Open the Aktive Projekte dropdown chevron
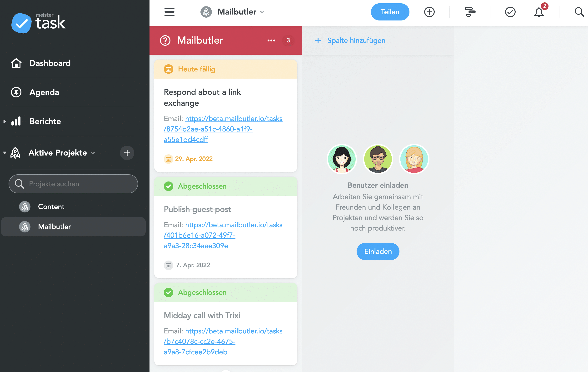The image size is (588, 372). 93,153
